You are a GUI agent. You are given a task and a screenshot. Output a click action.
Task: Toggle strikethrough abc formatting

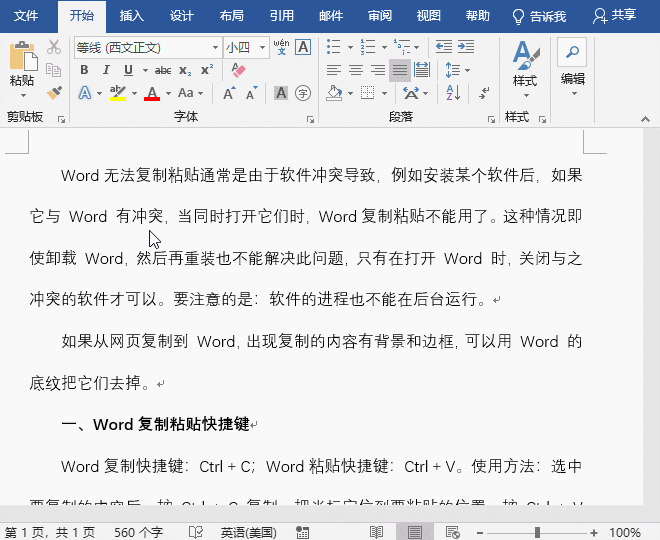click(x=162, y=70)
